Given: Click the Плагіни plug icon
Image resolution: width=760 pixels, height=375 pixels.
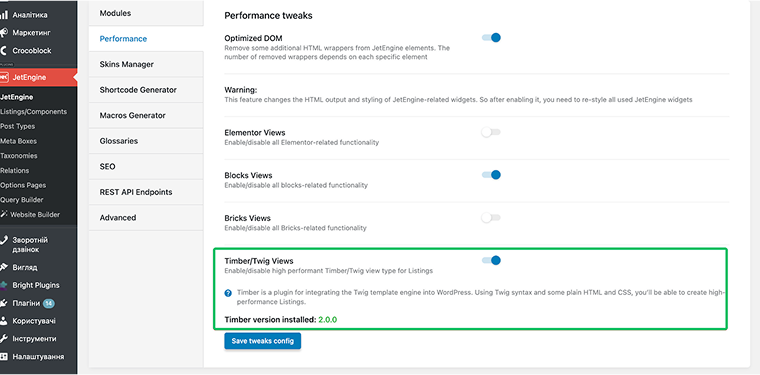Looking at the screenshot, I should coord(3,303).
